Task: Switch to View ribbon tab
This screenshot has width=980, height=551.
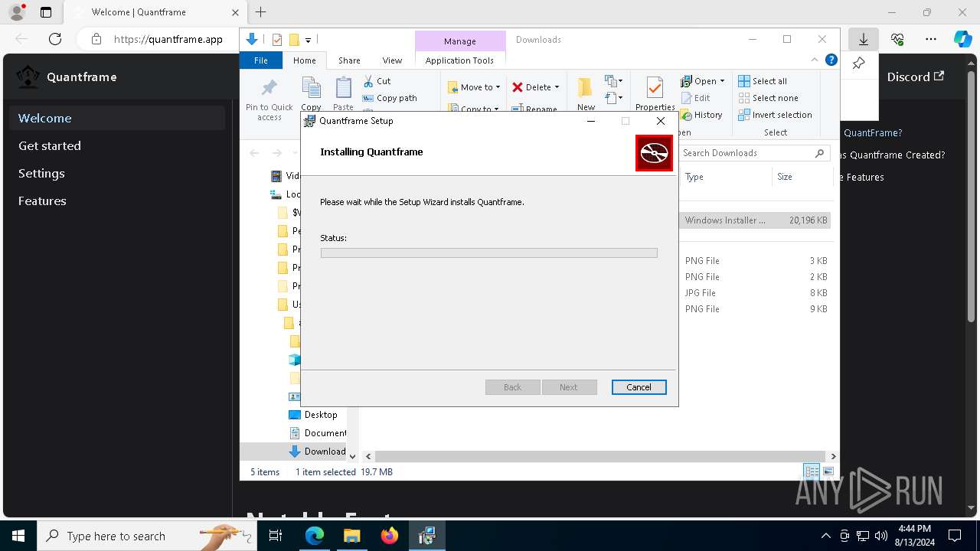Action: point(392,60)
